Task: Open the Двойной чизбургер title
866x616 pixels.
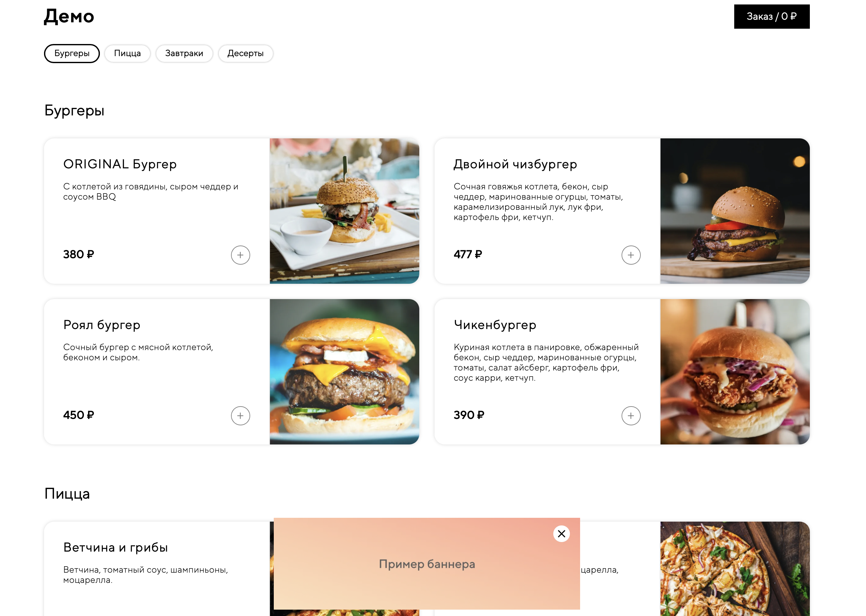Action: click(515, 164)
